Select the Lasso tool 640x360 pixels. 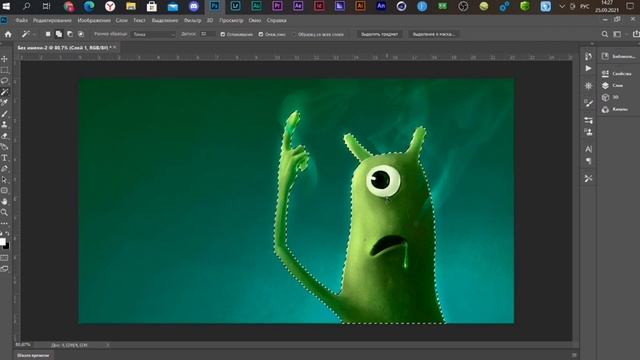click(4, 81)
